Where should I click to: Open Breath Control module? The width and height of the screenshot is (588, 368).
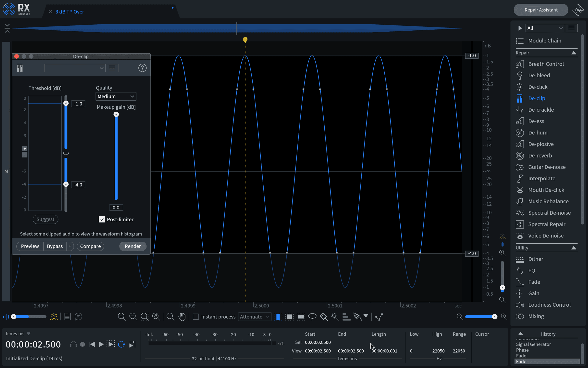coord(546,64)
